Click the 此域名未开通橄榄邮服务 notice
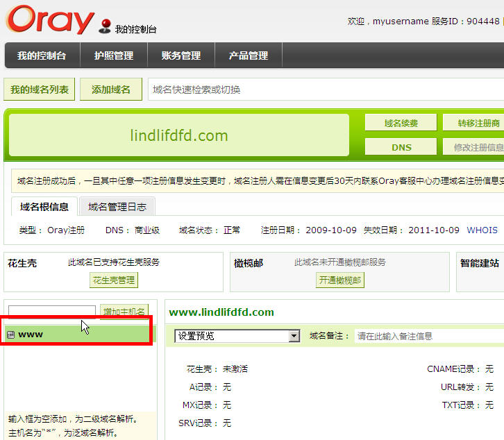The image size is (504, 440). tap(340, 262)
